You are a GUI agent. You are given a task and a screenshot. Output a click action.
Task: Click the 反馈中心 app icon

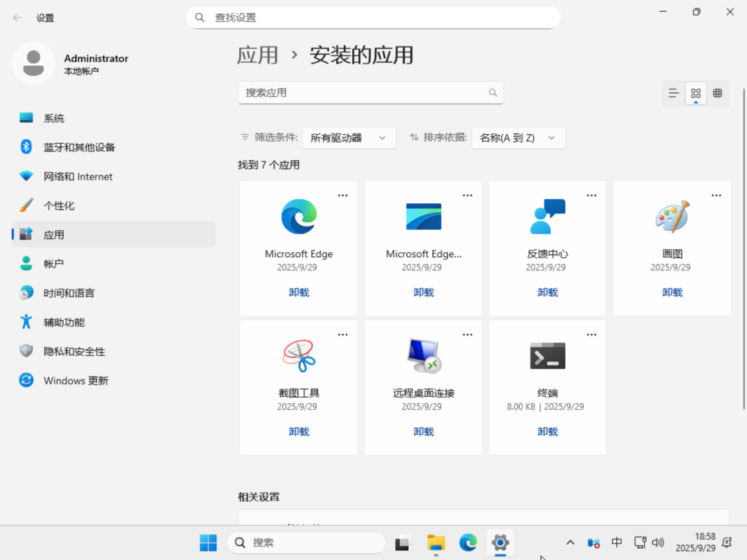(547, 216)
